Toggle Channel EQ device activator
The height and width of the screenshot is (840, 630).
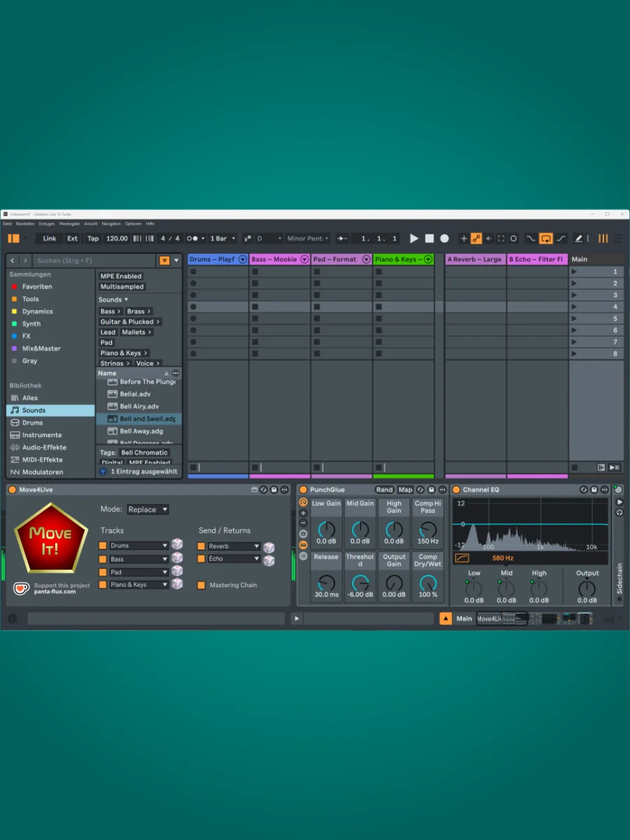point(456,490)
